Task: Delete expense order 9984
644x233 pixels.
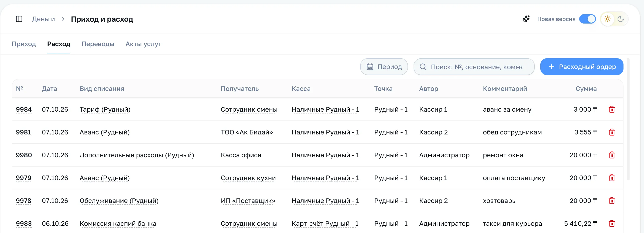Action: pos(612,109)
